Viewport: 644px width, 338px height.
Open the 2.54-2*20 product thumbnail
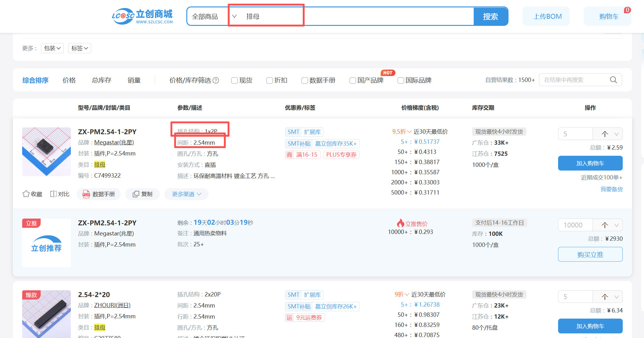47,314
